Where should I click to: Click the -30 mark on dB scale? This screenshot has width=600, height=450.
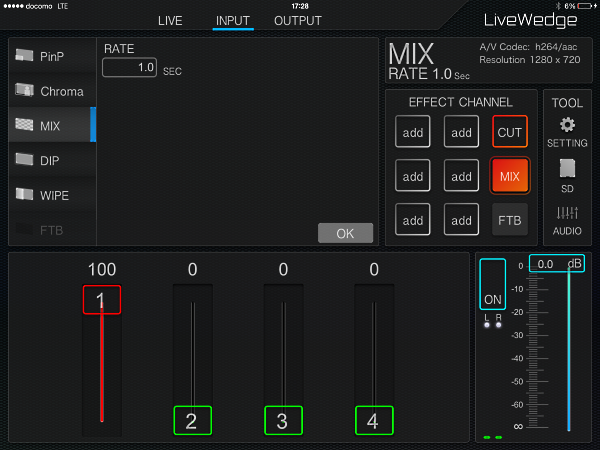[517, 335]
